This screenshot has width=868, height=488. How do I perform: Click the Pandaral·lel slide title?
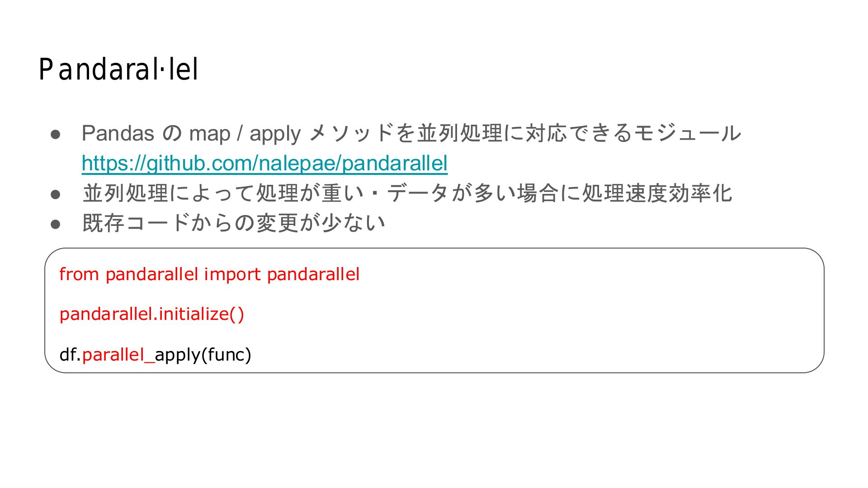pyautogui.click(x=118, y=70)
